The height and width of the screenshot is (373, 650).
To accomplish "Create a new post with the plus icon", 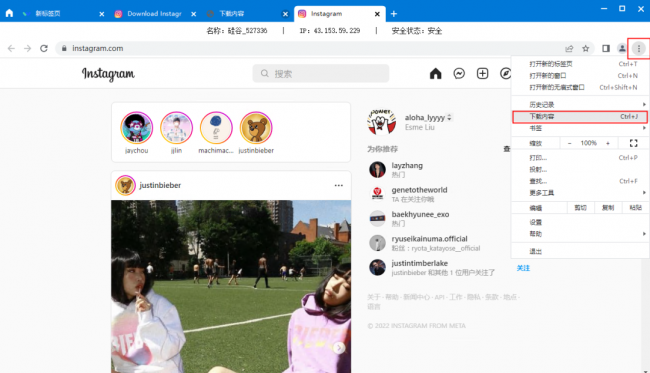I will tap(482, 74).
